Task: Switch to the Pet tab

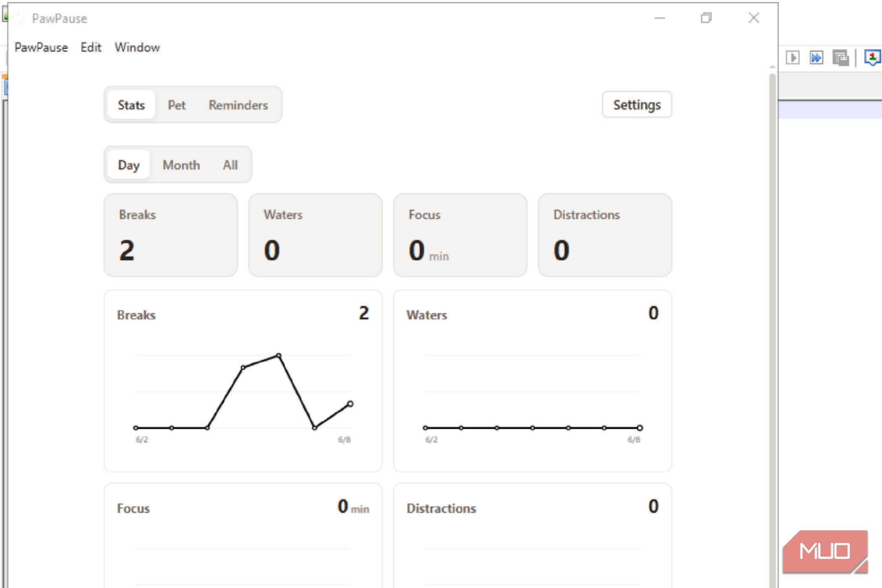Action: coord(176,105)
